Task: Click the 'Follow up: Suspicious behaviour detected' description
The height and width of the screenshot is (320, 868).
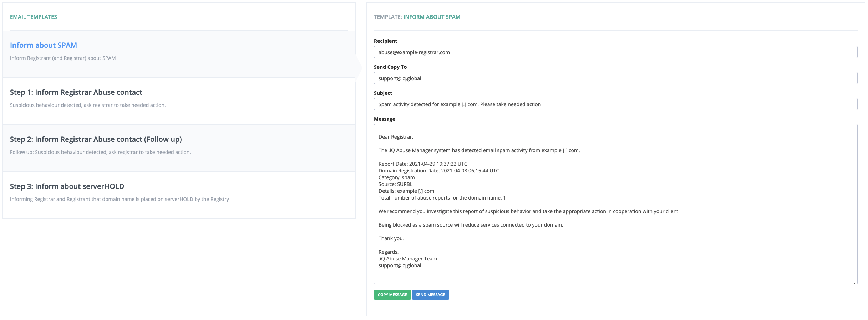Action: tap(100, 152)
